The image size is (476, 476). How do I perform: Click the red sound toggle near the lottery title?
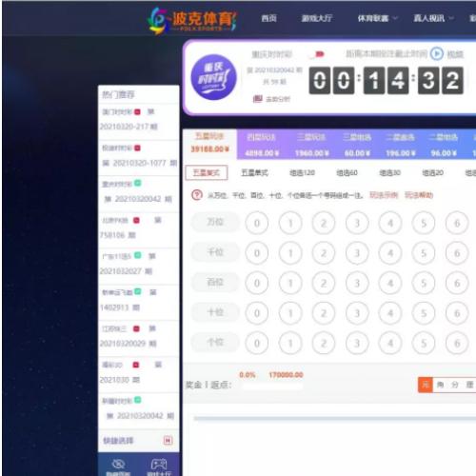pyautogui.click(x=318, y=54)
